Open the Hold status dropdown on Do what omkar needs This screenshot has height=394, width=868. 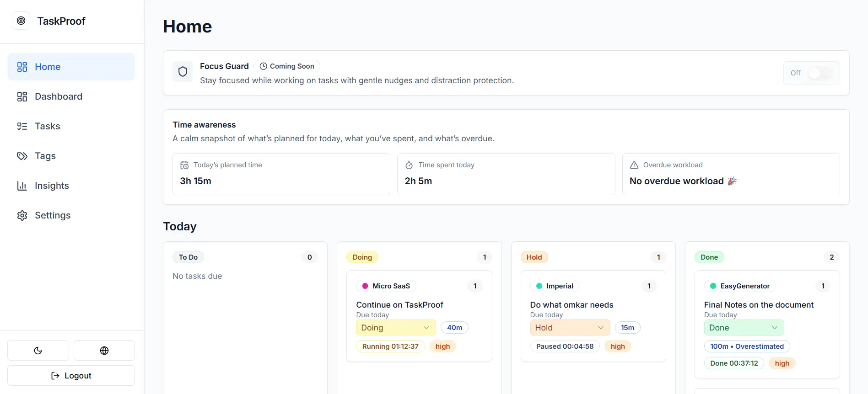(570, 328)
